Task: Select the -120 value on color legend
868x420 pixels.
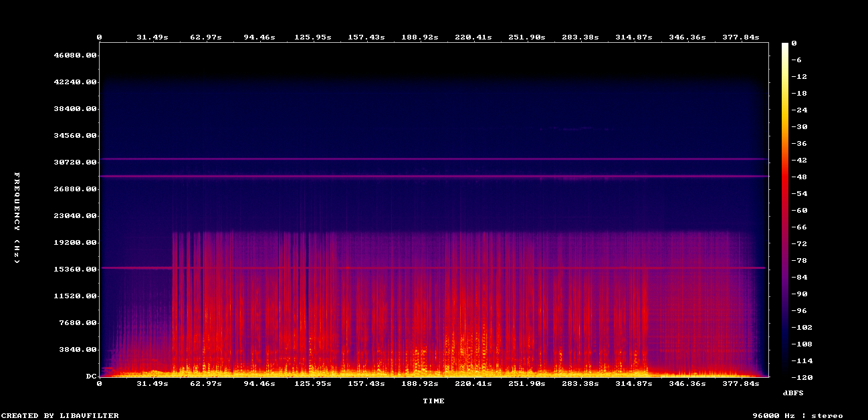Action: (x=799, y=377)
